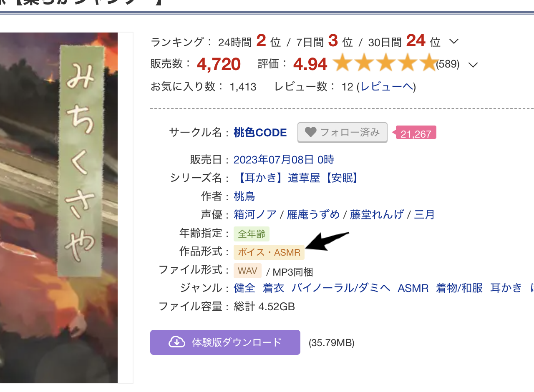
Task: Click the レビューへ link
Action: point(387,87)
